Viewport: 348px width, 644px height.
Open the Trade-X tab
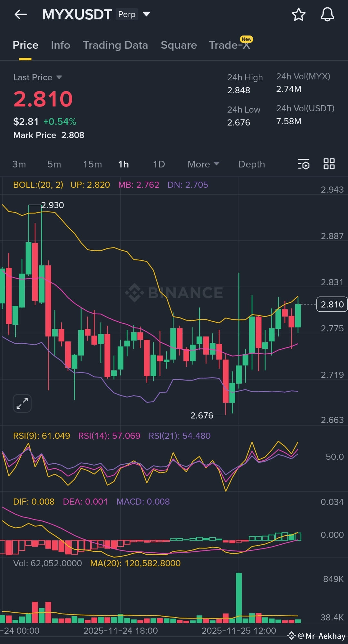pyautogui.click(x=229, y=45)
